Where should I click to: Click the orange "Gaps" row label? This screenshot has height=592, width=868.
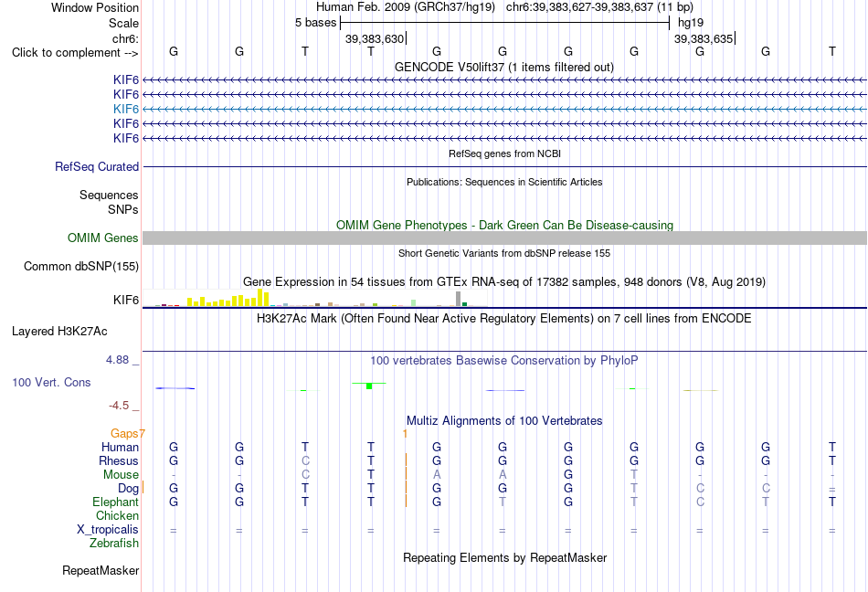126,433
